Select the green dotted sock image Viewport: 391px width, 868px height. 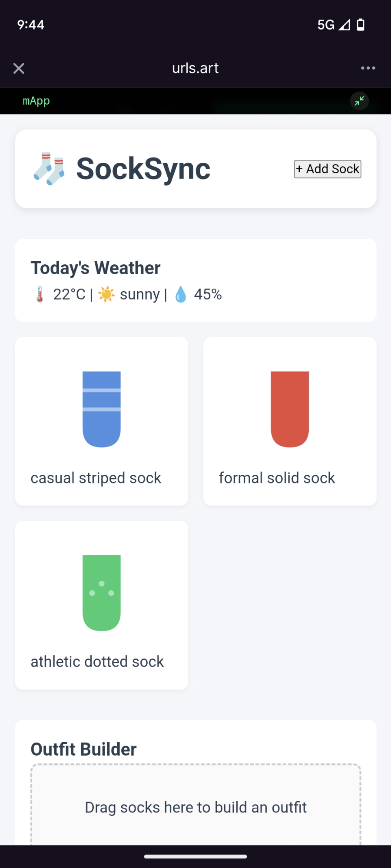coord(102,592)
